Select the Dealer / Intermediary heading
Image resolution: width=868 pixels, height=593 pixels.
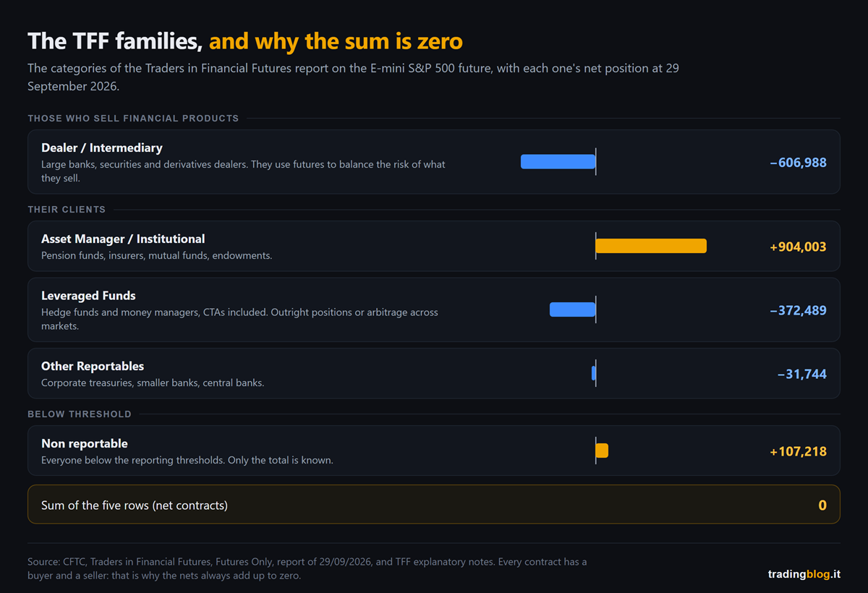coord(102,148)
